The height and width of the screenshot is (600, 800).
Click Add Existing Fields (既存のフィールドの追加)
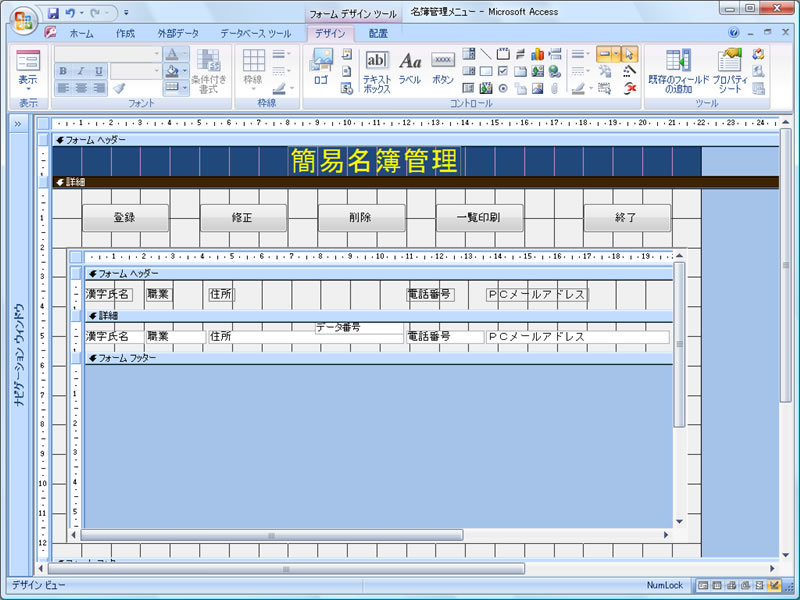click(679, 70)
